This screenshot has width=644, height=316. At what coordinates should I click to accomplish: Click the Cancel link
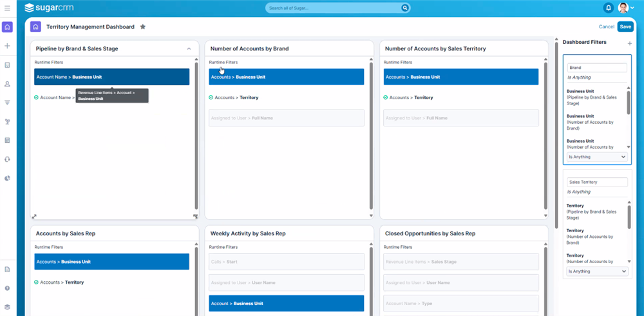606,27
